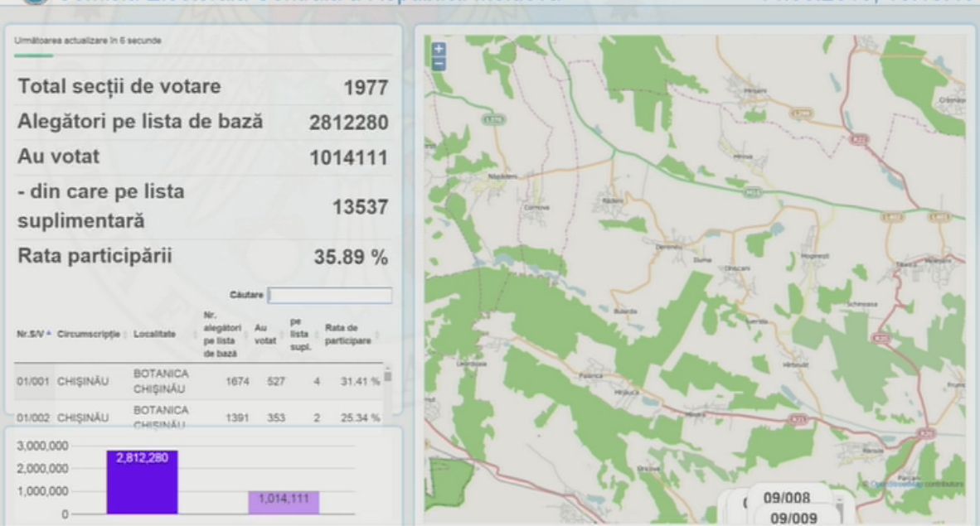
Task: Click the Schinoasa village label on map
Action: coord(862,304)
